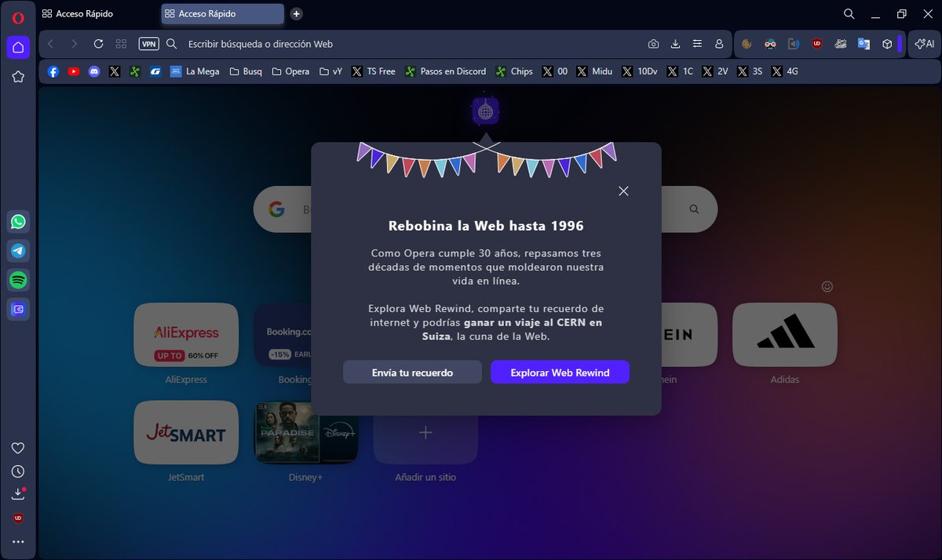Open the goggles-face extension icon
Viewport: 942px width, 560px height.
click(x=770, y=44)
